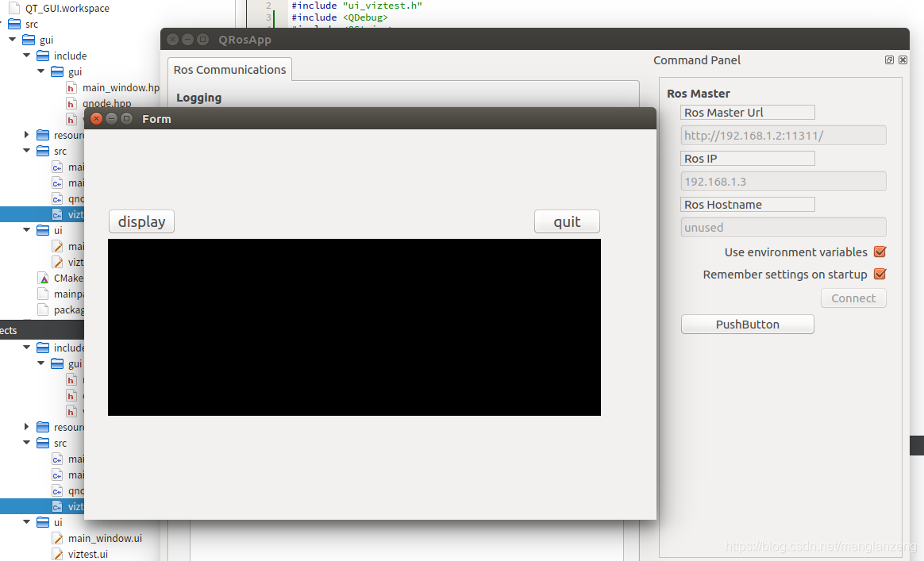The image size is (924, 561).
Task: Select the main_window.ui form file icon
Action: 57,538
